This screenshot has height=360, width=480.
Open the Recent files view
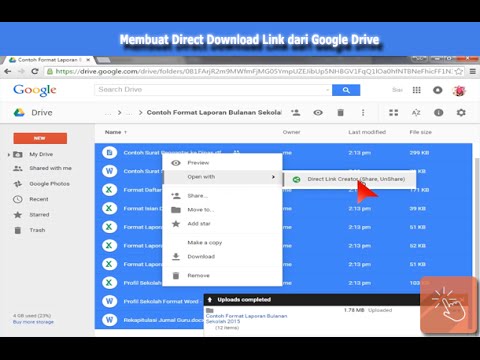[39, 199]
